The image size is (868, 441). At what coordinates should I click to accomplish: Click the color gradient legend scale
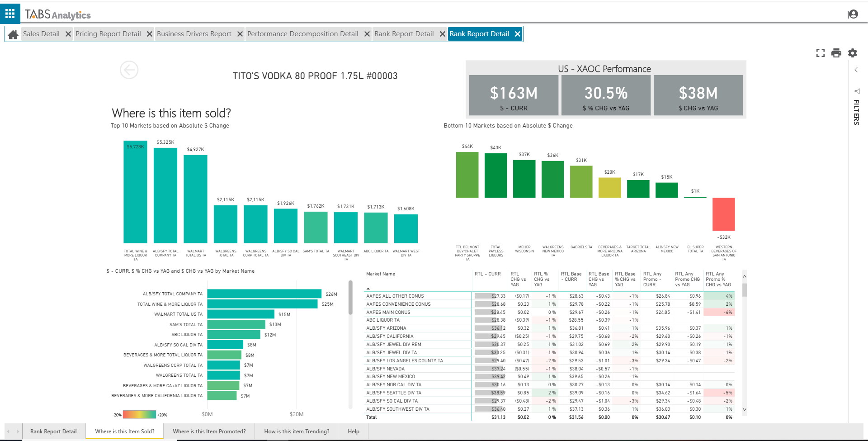(139, 414)
